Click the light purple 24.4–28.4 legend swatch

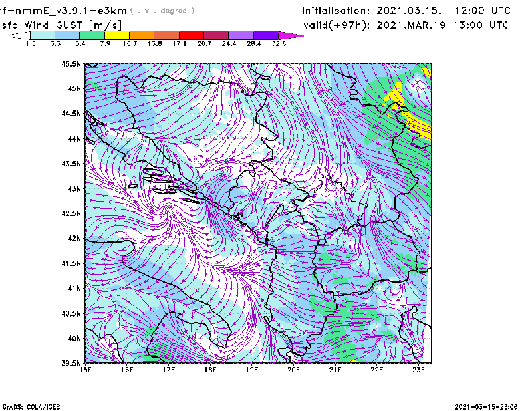pos(241,35)
